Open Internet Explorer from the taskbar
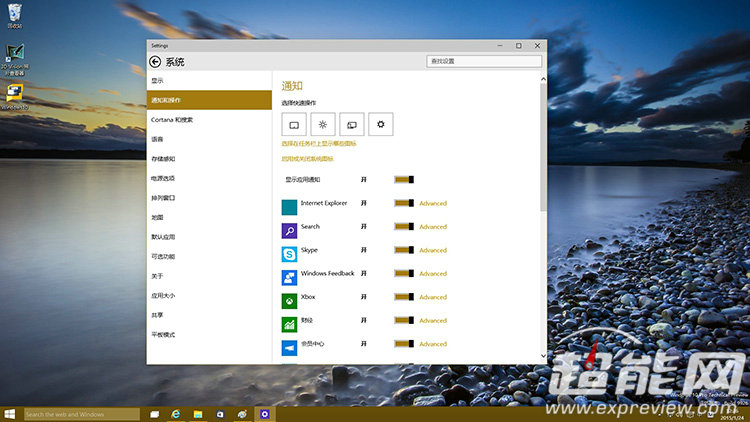Screen dimensions: 750x422 click(177, 413)
